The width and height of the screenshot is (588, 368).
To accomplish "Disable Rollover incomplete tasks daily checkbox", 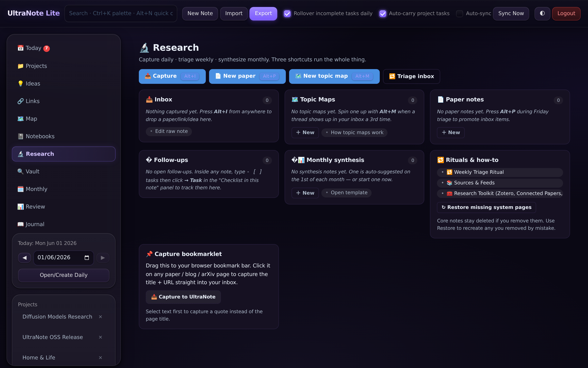I will 287,14.
